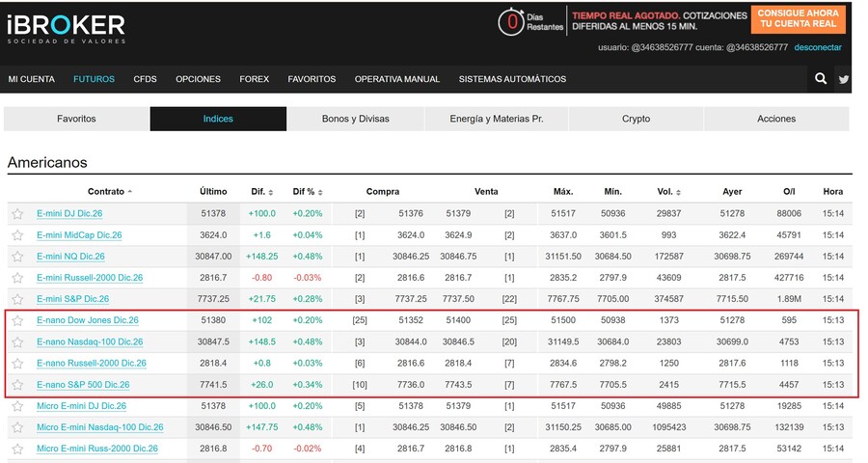This screenshot has width=868, height=463.
Task: Open E-mini NQ Dic.26 contract
Action: (70, 257)
